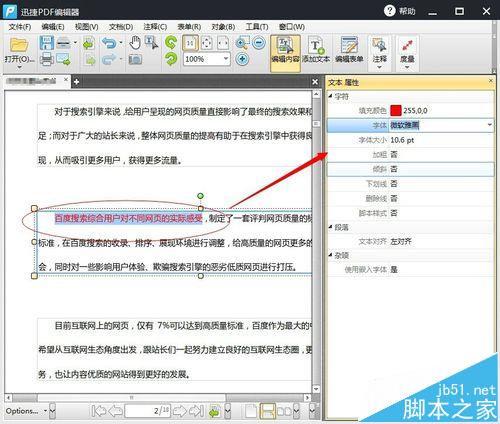Toggle the 删除线 strikethrough property value

(394, 198)
